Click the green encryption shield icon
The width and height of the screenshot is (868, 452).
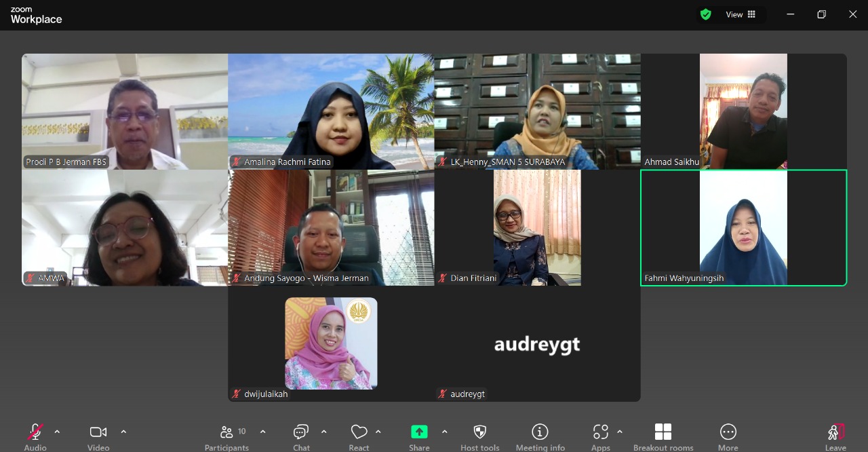(x=706, y=14)
